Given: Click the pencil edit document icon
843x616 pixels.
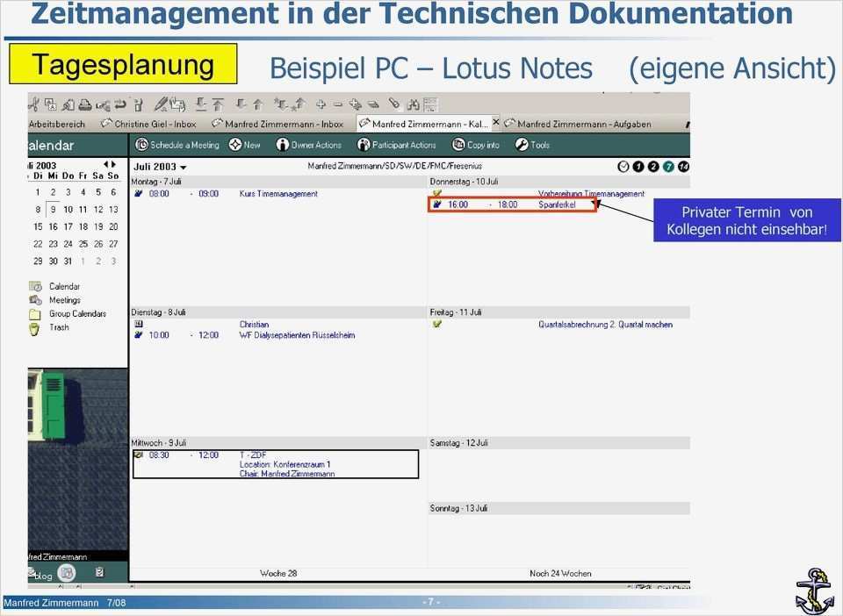Looking at the screenshot, I should 160,104.
